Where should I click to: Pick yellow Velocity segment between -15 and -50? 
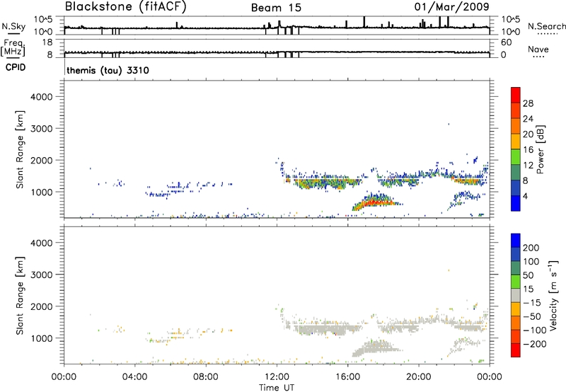516,309
